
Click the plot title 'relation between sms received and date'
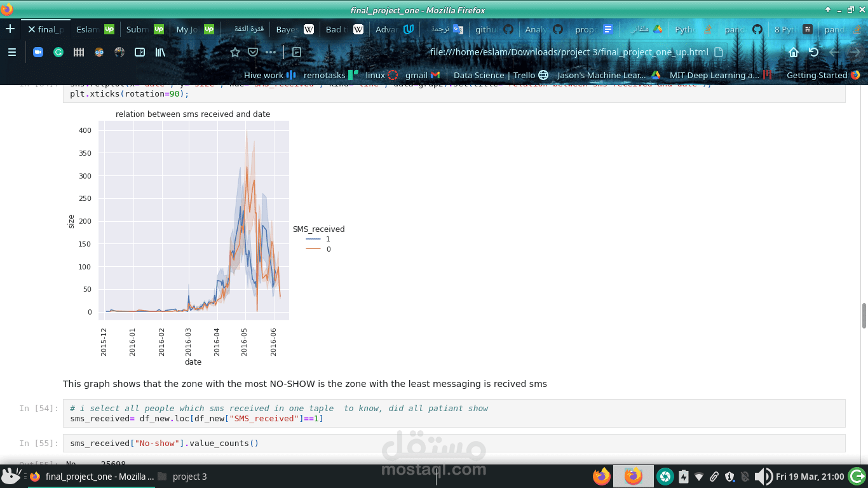pyautogui.click(x=193, y=114)
